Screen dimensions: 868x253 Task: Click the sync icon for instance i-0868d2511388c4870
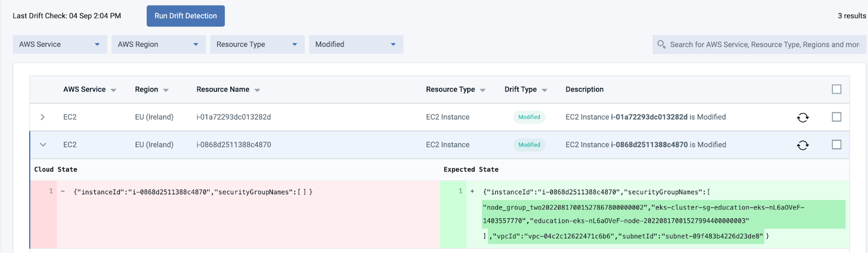click(803, 145)
